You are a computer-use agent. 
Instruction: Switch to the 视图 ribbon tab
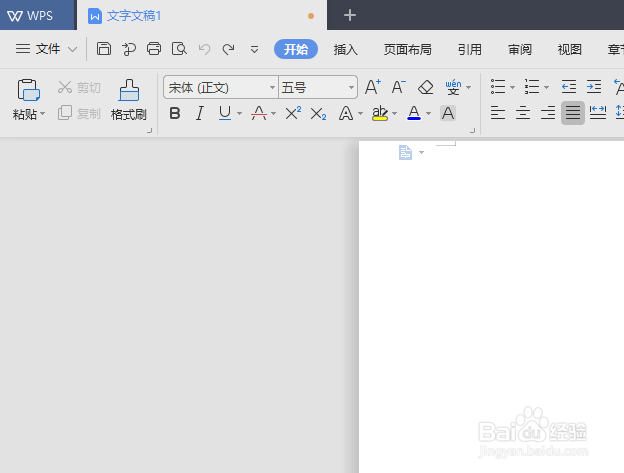click(x=569, y=50)
